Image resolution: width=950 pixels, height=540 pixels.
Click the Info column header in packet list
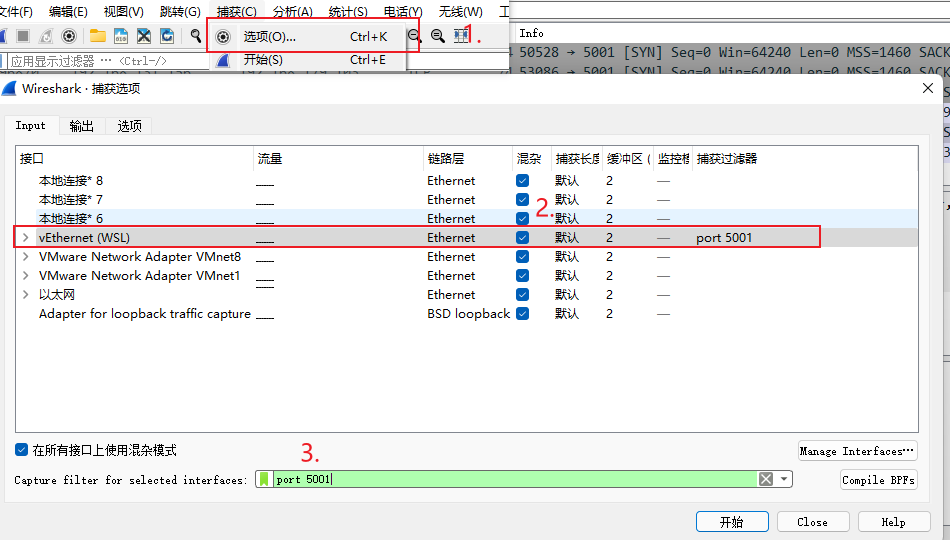531,33
